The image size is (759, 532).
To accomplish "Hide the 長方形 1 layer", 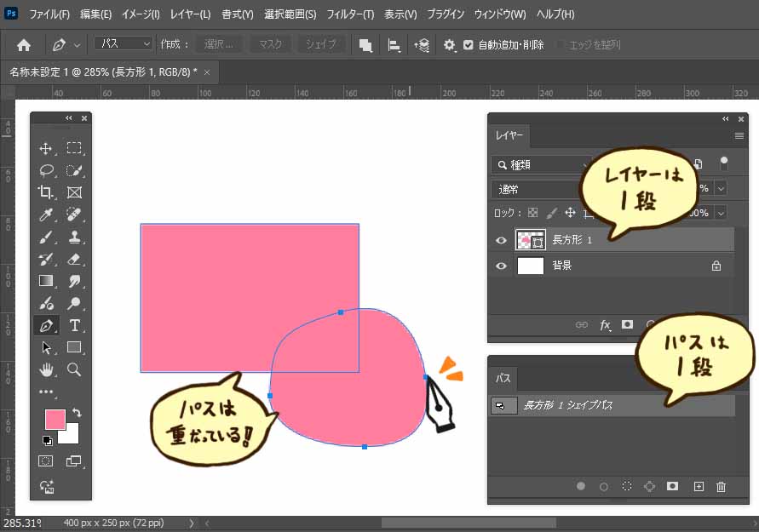I will [x=501, y=241].
